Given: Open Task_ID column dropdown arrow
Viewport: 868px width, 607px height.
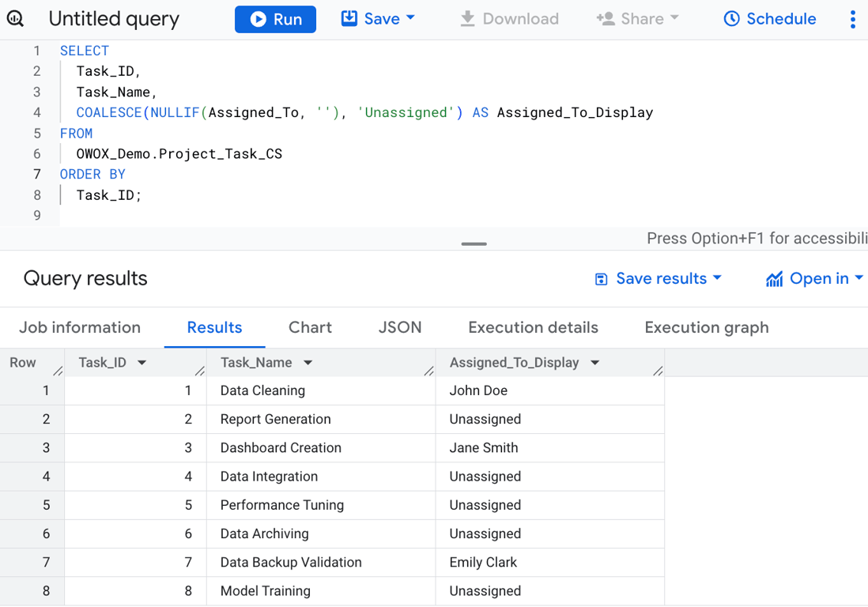Looking at the screenshot, I should 142,363.
